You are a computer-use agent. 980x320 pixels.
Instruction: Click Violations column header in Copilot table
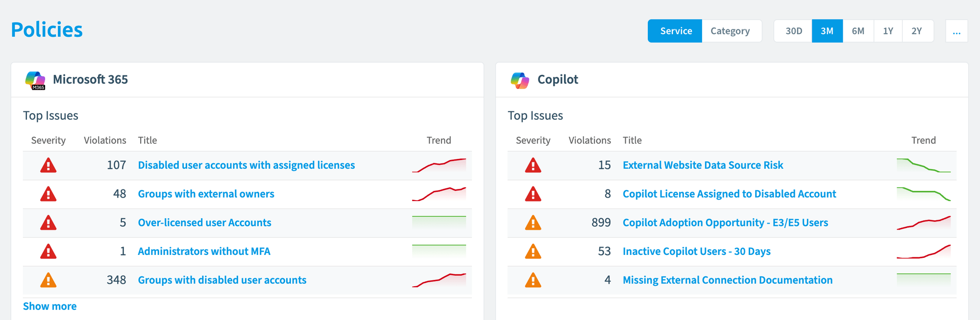point(589,140)
